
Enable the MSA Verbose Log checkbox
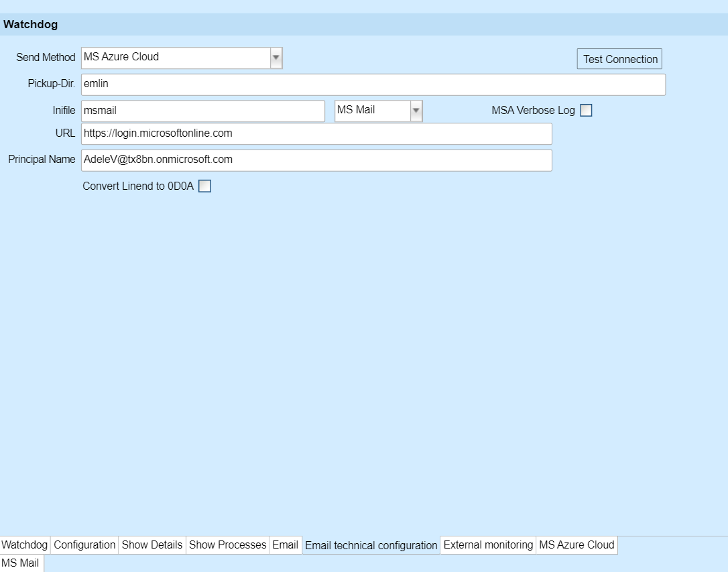(586, 111)
